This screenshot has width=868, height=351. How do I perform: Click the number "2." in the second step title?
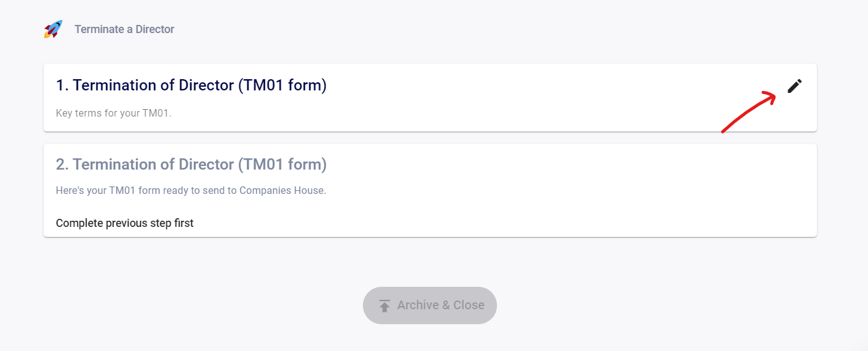tap(62, 165)
